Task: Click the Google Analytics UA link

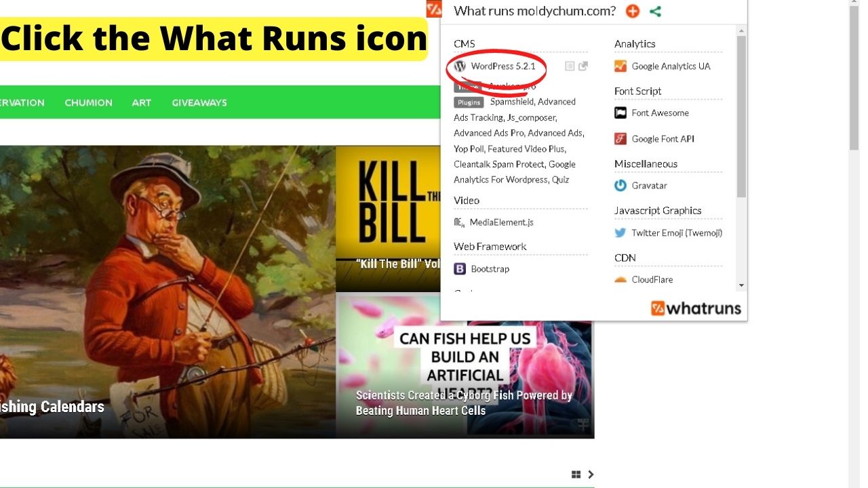Action: pyautogui.click(x=671, y=66)
